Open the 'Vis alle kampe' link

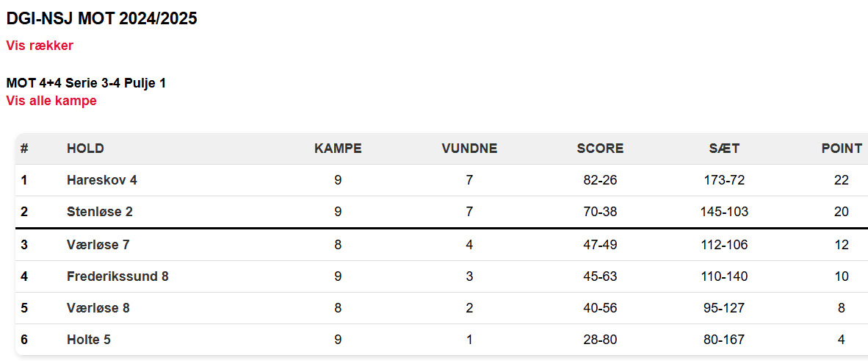pos(51,101)
